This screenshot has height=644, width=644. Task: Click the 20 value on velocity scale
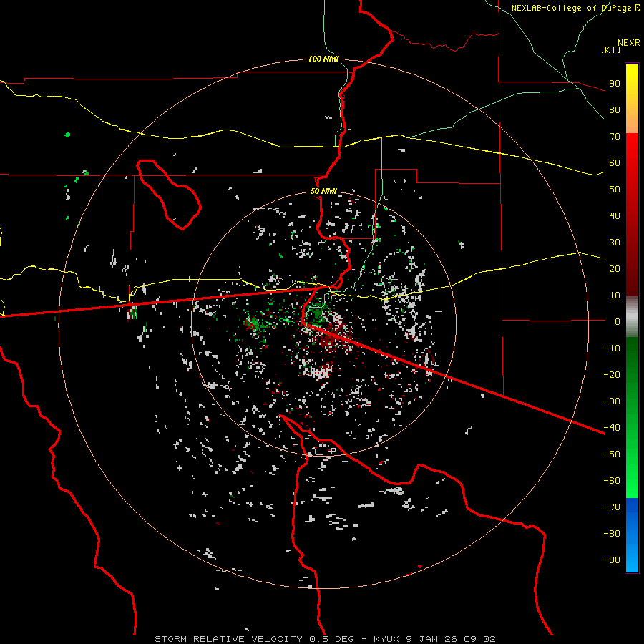(x=615, y=269)
